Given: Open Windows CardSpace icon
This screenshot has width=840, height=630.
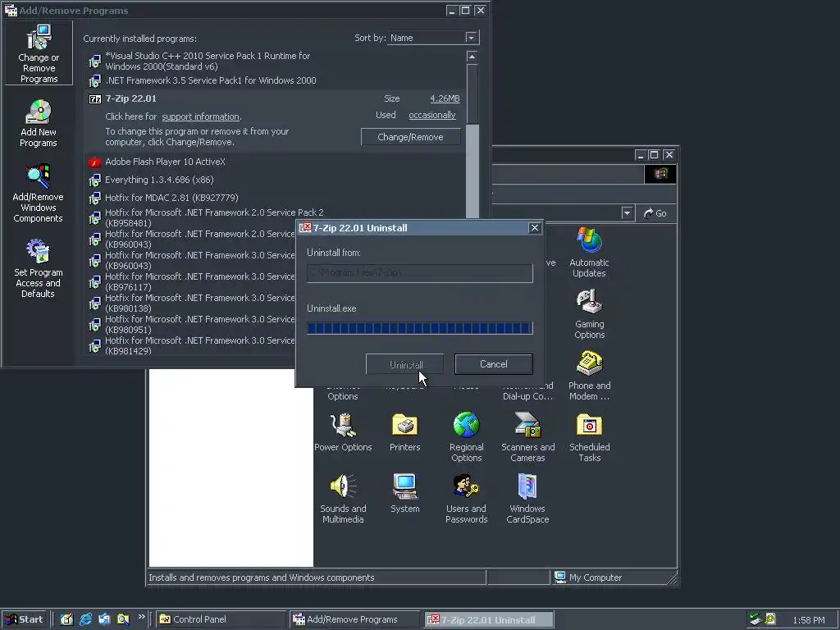Looking at the screenshot, I should coord(527,499).
